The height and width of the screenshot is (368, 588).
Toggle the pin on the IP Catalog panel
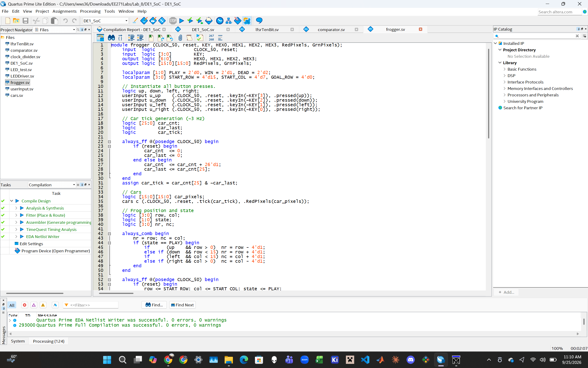click(x=578, y=29)
